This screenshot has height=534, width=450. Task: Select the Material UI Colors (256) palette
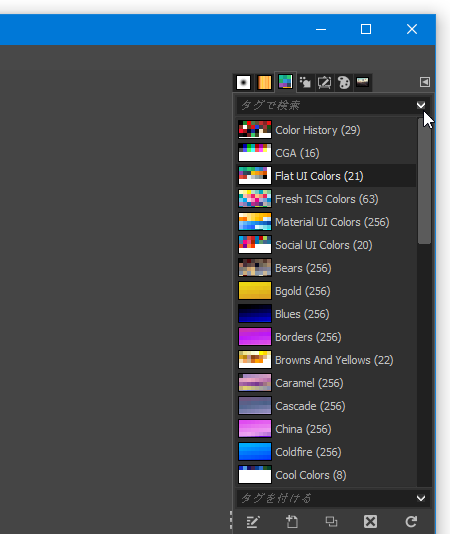327,222
